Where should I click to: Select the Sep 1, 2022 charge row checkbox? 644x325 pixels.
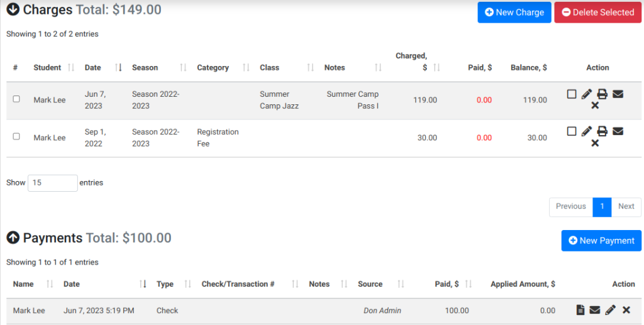[x=16, y=136]
